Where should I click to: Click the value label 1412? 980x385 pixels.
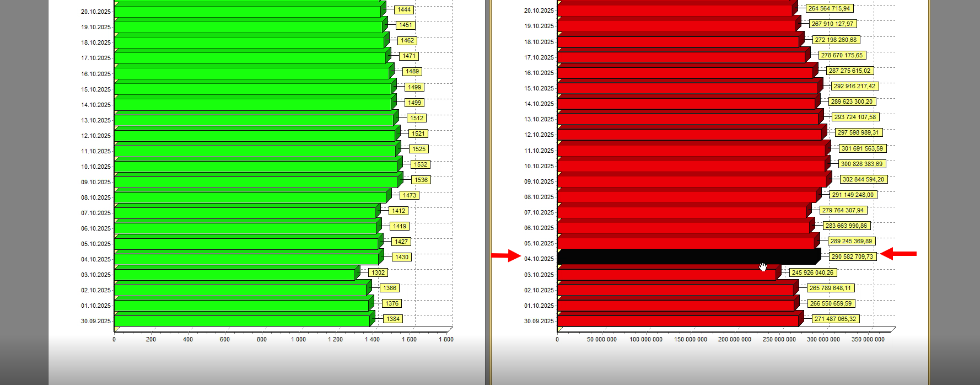[x=399, y=211]
